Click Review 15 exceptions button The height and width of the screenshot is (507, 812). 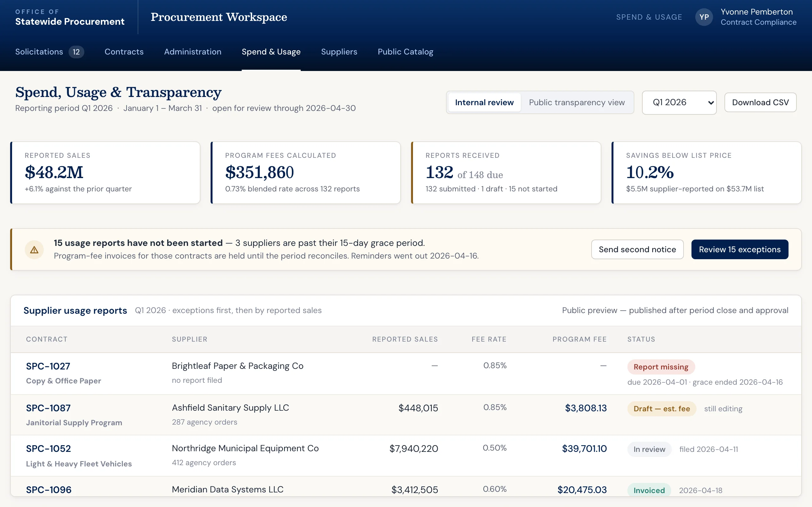click(x=740, y=249)
